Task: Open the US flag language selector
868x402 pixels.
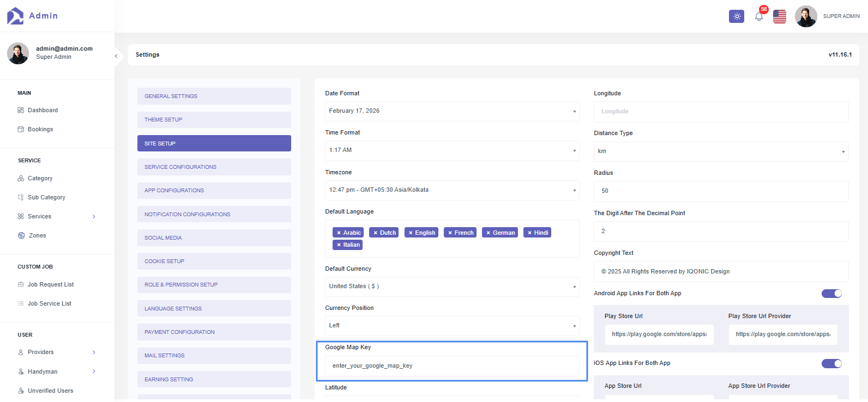Action: (780, 16)
